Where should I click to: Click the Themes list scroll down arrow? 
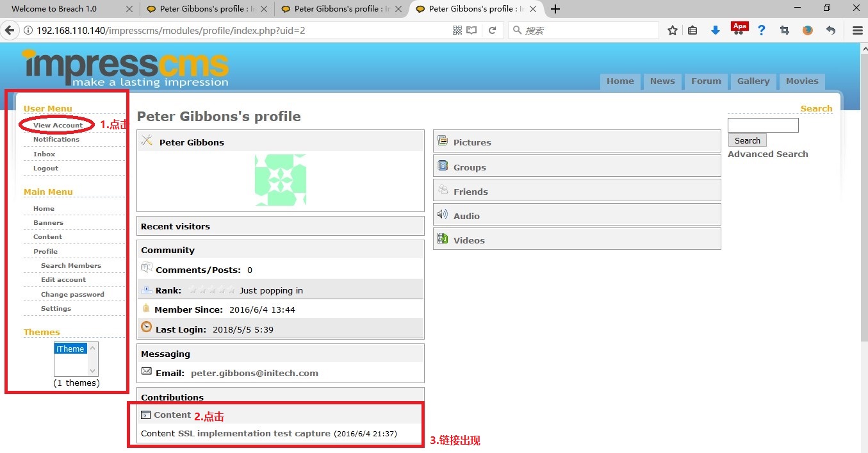coord(93,371)
